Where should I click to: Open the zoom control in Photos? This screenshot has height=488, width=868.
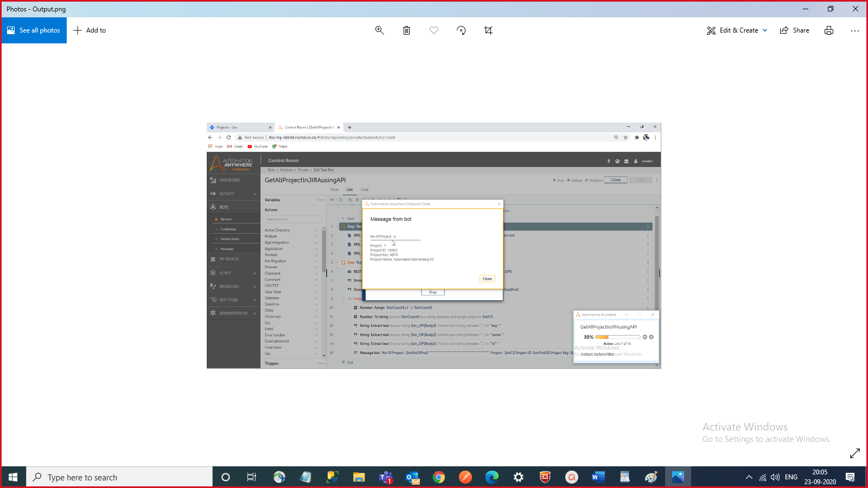[380, 30]
